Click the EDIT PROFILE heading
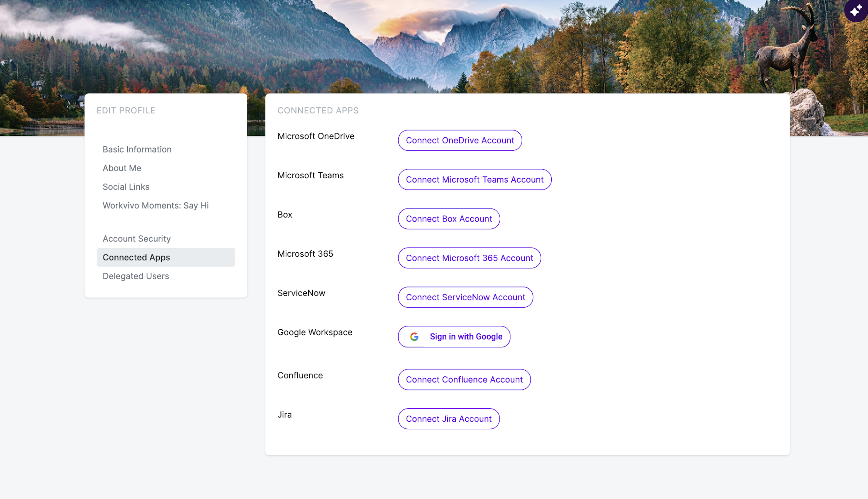 126,110
